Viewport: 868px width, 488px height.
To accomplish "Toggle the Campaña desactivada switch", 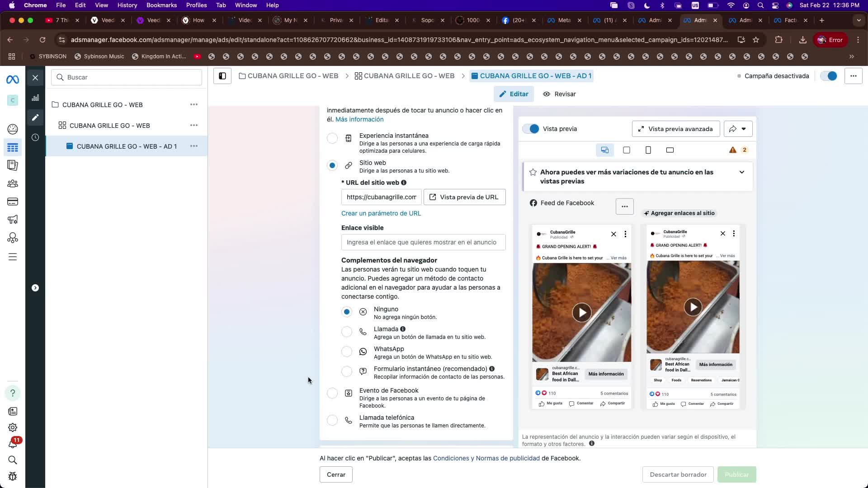I will [829, 76].
